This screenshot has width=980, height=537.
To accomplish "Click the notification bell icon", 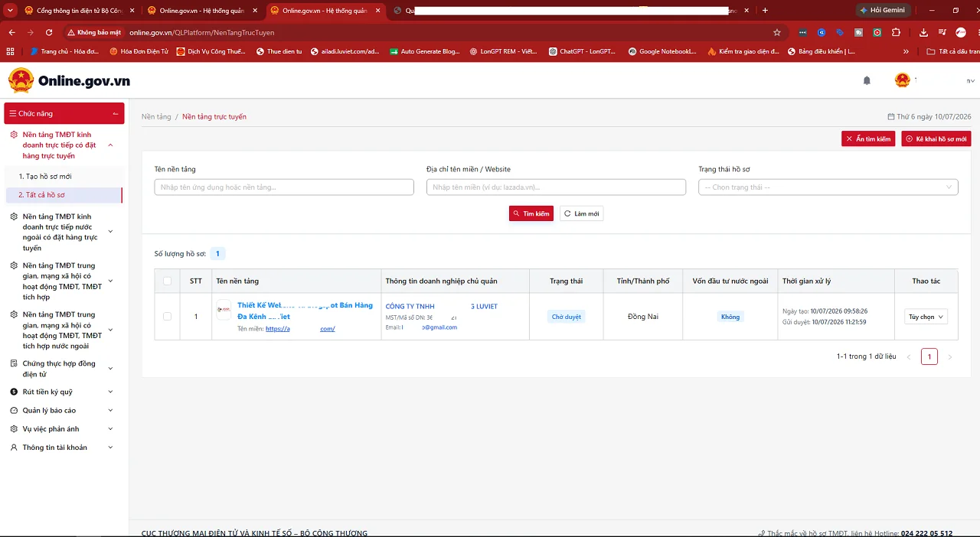I will pos(867,80).
